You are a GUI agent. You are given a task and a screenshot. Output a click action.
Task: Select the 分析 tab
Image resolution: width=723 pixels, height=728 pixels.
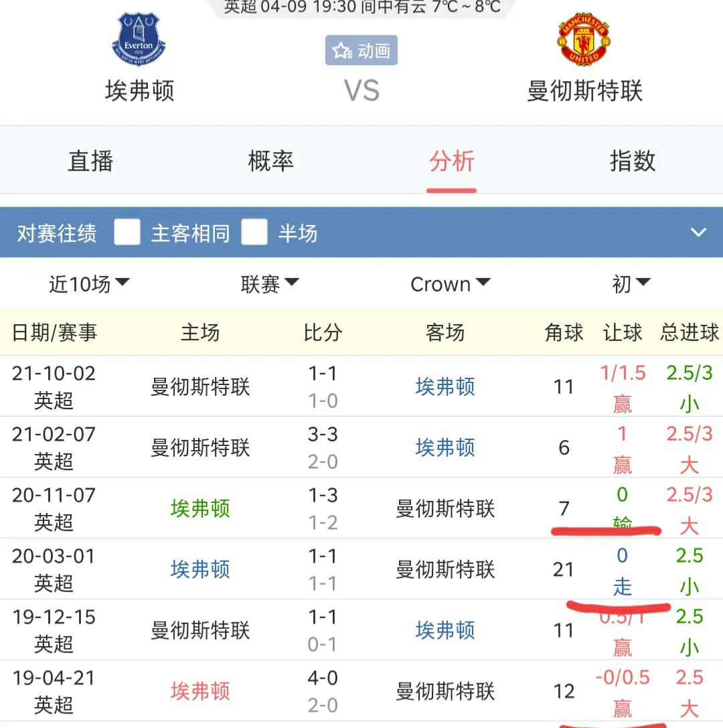451,161
